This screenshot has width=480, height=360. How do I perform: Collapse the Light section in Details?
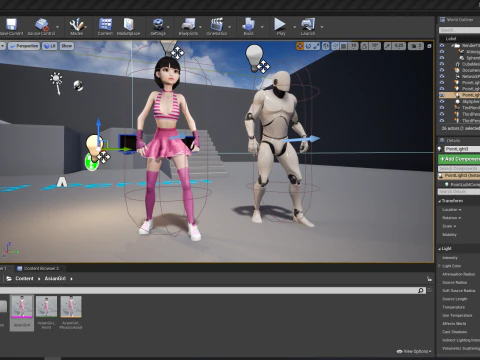pyautogui.click(x=440, y=249)
